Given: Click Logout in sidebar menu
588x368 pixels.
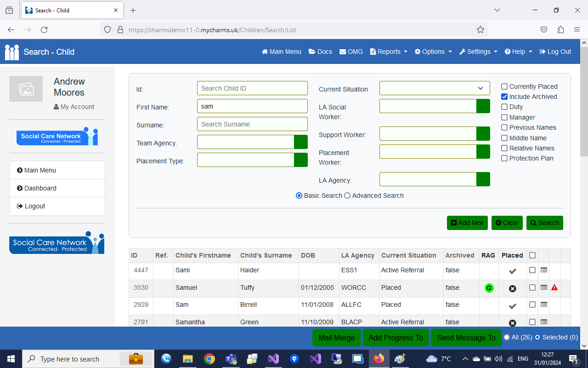Looking at the screenshot, I should [x=57, y=206].
